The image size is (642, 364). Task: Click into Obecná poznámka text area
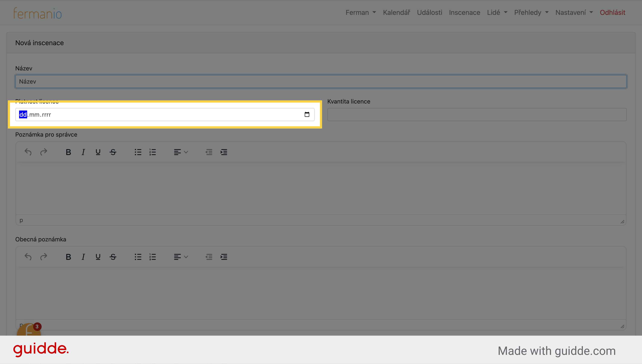point(321,293)
